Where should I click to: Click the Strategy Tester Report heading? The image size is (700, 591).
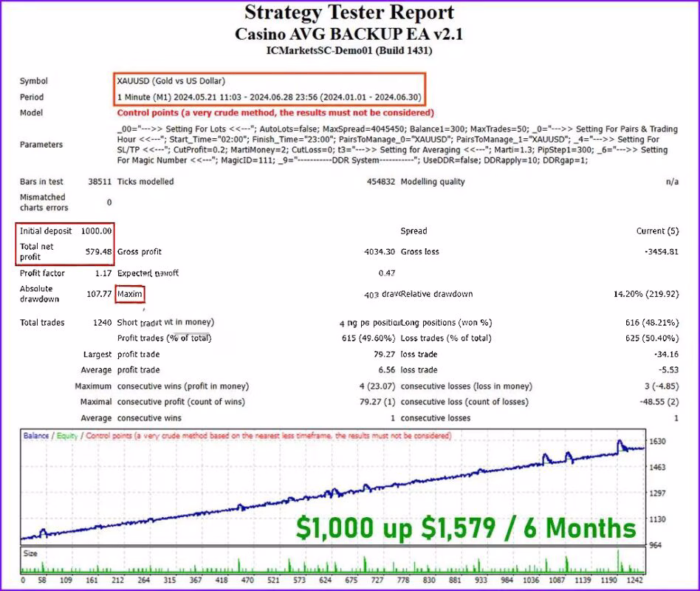(x=349, y=13)
